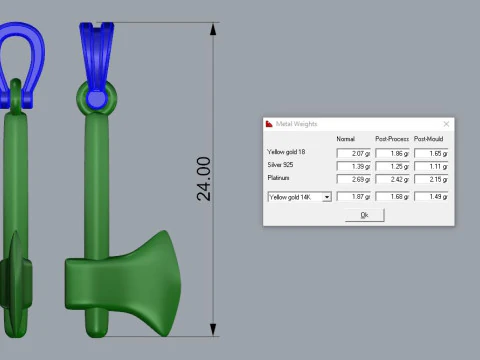Screen dimensions: 480x360
Task: Click the Metal Weights title text
Action: 296,124
